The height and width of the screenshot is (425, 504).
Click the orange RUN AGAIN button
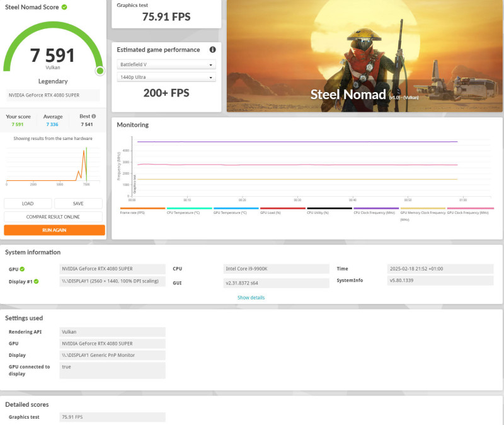(x=54, y=230)
